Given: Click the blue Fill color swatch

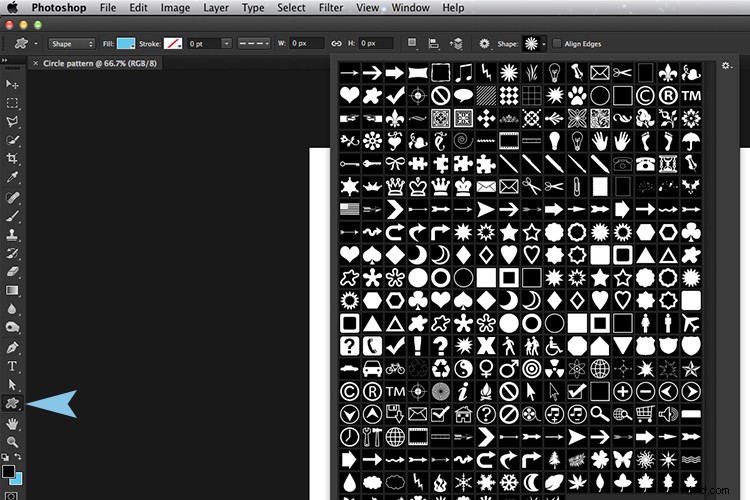Looking at the screenshot, I should tap(126, 44).
